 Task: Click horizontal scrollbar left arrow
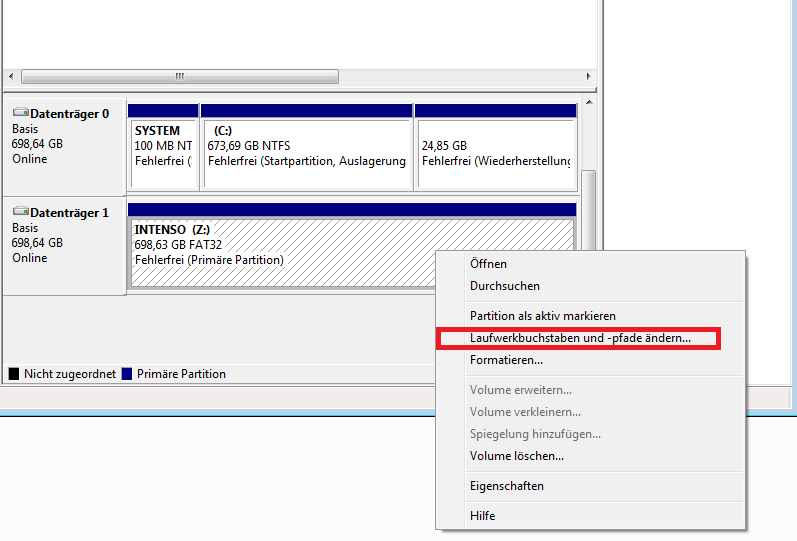click(11, 76)
